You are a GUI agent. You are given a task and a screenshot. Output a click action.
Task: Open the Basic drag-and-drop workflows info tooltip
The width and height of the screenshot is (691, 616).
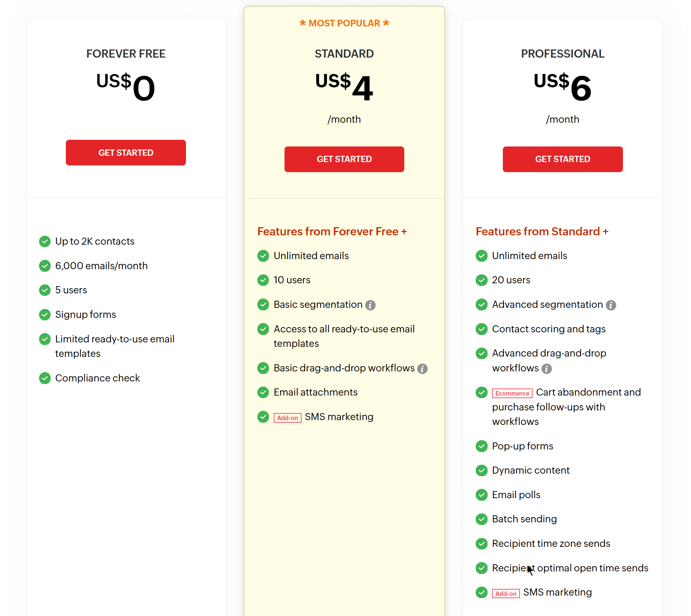[422, 368]
